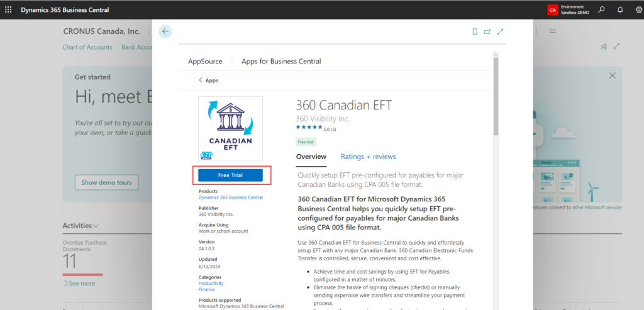Click the search magnifier in top bar
The height and width of the screenshot is (310, 644).
601,9
